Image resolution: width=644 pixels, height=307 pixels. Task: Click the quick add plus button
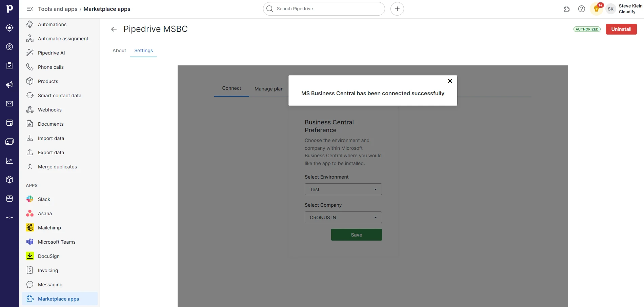click(x=397, y=9)
